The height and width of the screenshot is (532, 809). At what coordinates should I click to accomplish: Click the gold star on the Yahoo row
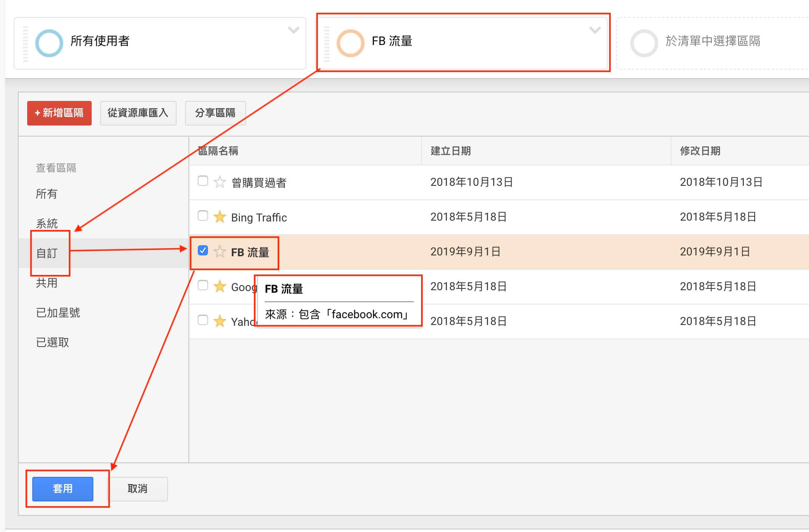point(219,321)
